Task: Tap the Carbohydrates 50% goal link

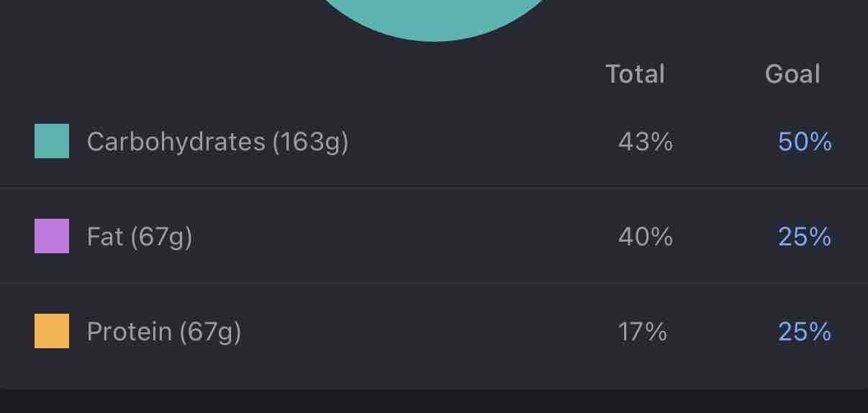Action: (x=805, y=142)
